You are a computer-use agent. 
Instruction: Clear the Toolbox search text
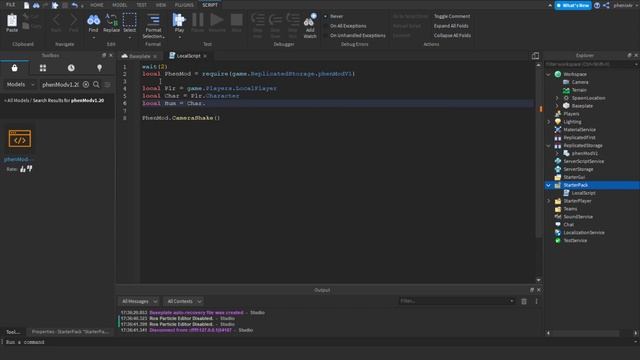tap(86, 84)
